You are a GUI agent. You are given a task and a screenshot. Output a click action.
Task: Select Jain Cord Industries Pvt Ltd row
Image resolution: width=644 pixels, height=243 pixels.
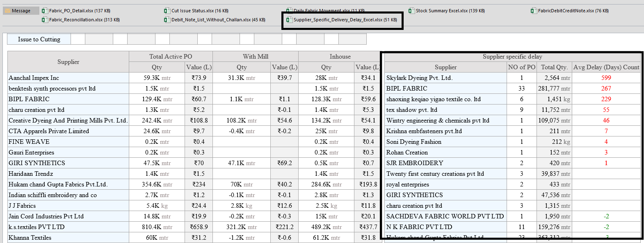click(69, 216)
